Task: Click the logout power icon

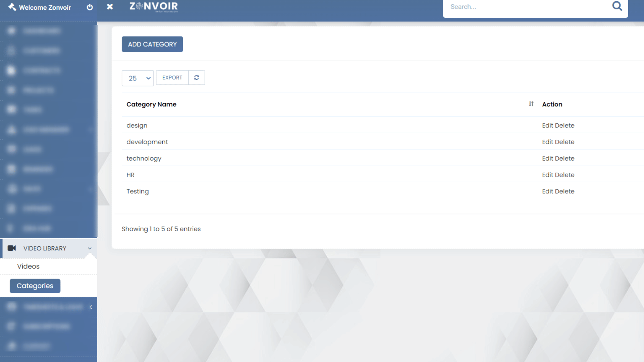Action: [90, 7]
